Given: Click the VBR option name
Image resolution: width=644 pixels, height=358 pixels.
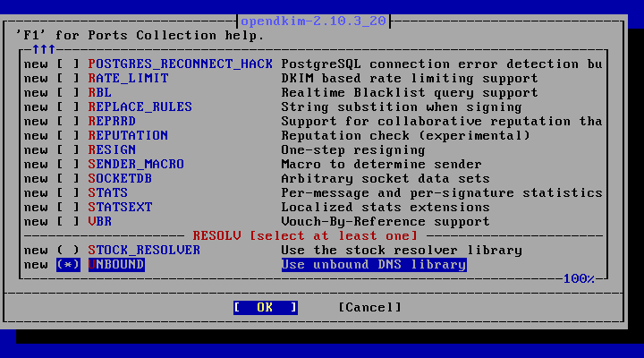Looking at the screenshot, I should (100, 222).
